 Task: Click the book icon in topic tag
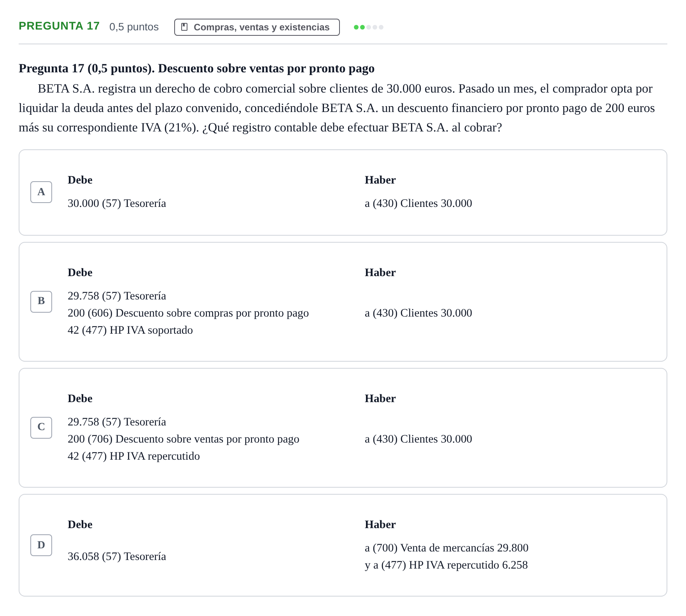click(x=185, y=27)
